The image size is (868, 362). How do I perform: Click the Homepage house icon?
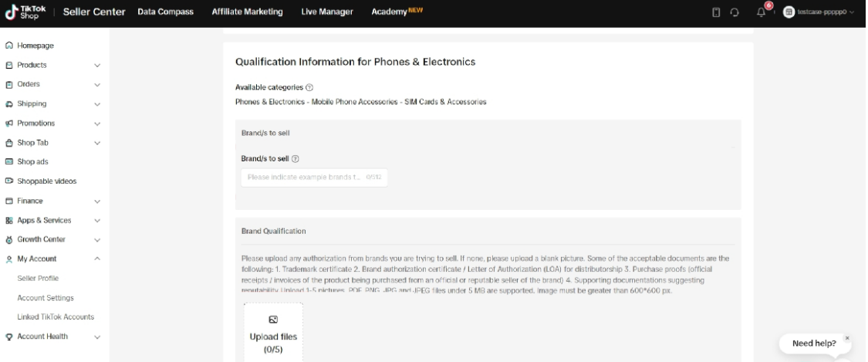coord(8,46)
